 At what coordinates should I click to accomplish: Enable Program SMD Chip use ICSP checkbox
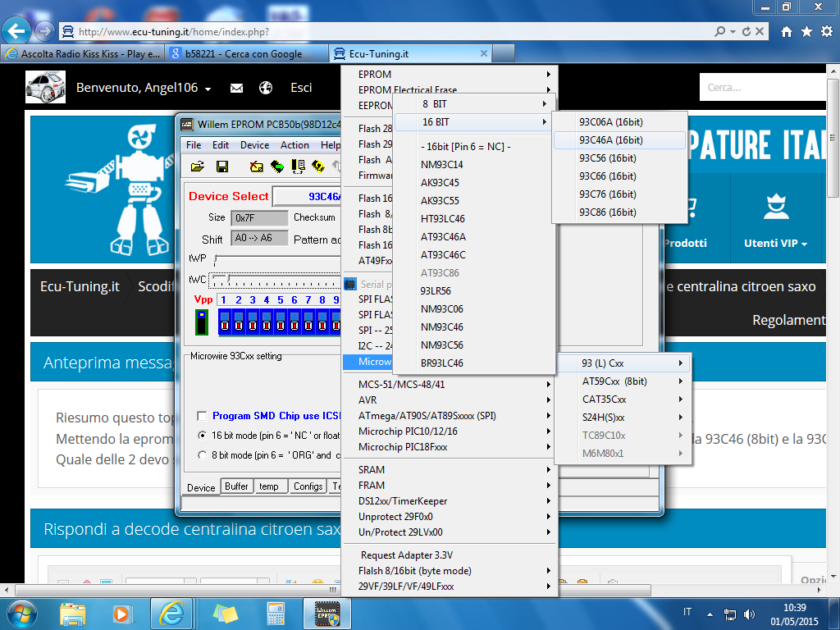coord(202,416)
